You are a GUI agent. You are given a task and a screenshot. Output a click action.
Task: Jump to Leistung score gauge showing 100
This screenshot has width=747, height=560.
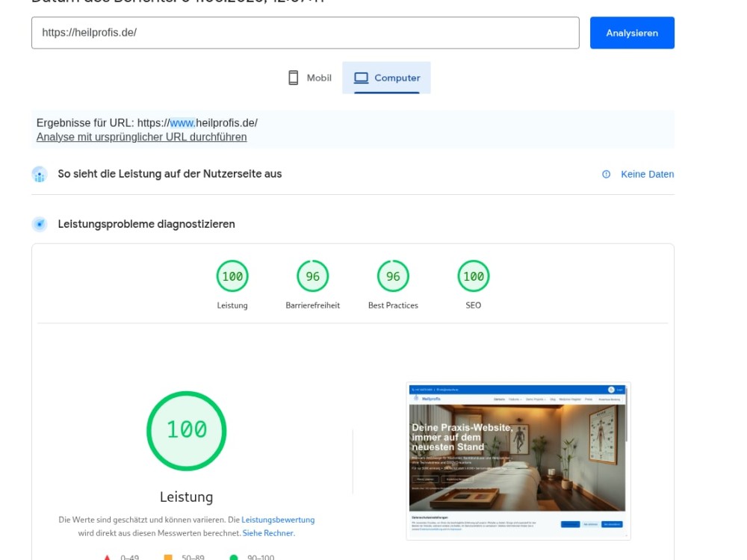tap(232, 276)
